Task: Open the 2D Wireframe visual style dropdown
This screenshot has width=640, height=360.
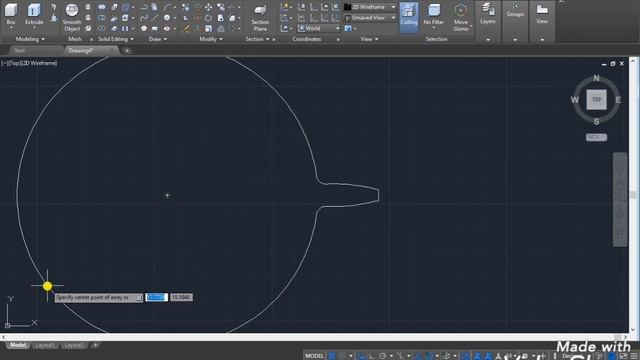Action: [x=370, y=7]
